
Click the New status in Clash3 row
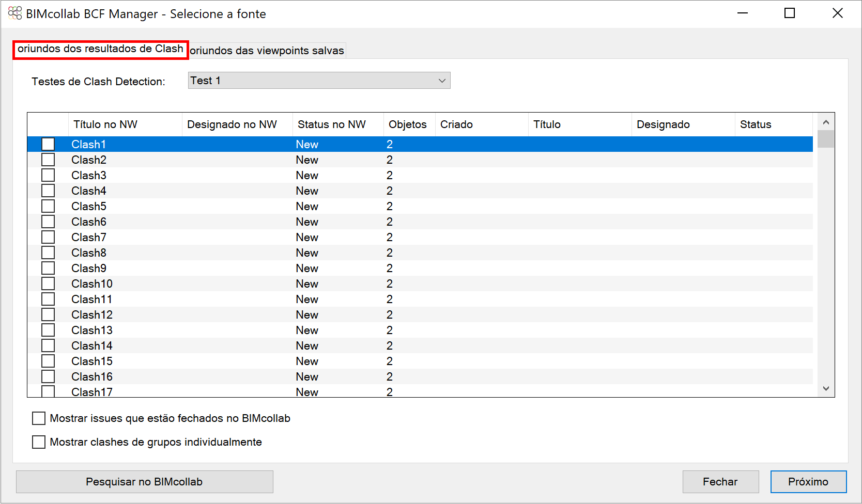coord(307,176)
